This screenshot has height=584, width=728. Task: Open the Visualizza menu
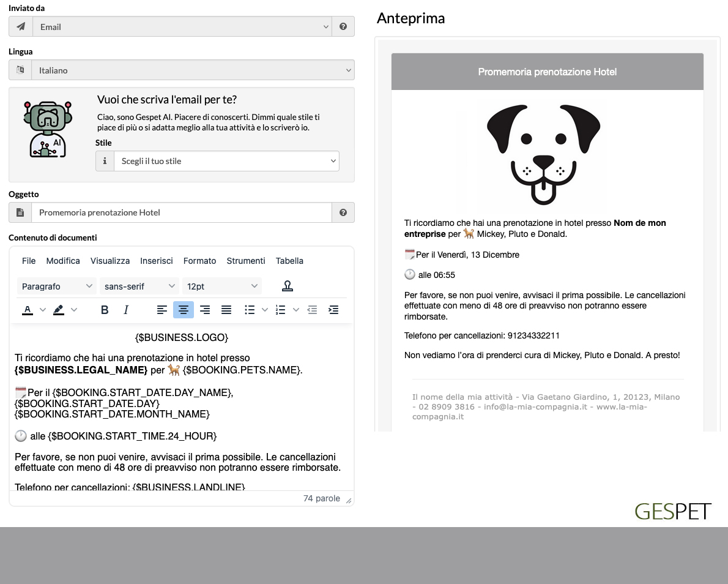(x=110, y=261)
